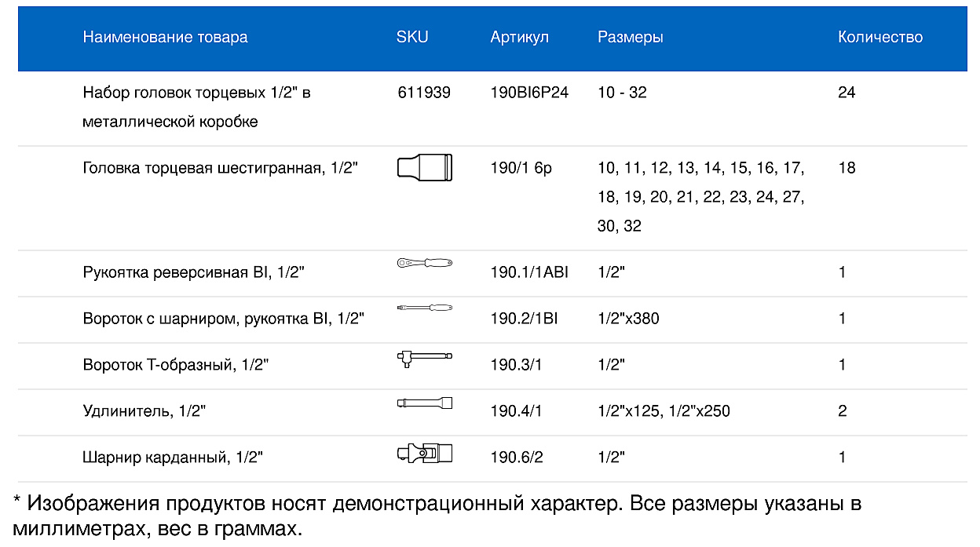Select 'Вороток Т-образный, 1/2"' row name

[x=177, y=365]
